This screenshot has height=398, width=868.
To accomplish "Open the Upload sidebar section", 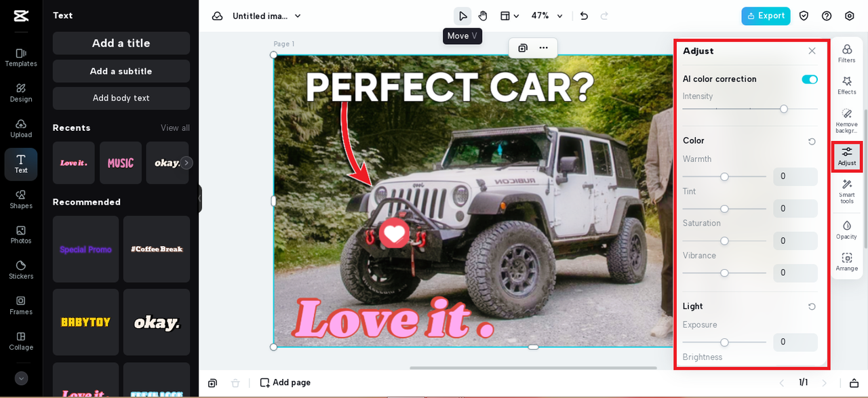I will pyautogui.click(x=21, y=129).
